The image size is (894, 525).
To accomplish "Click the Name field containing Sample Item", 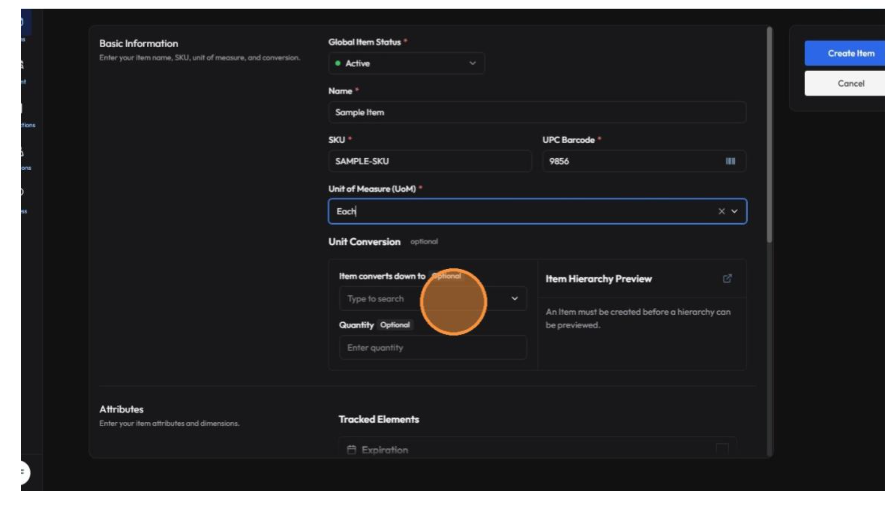I will point(537,112).
